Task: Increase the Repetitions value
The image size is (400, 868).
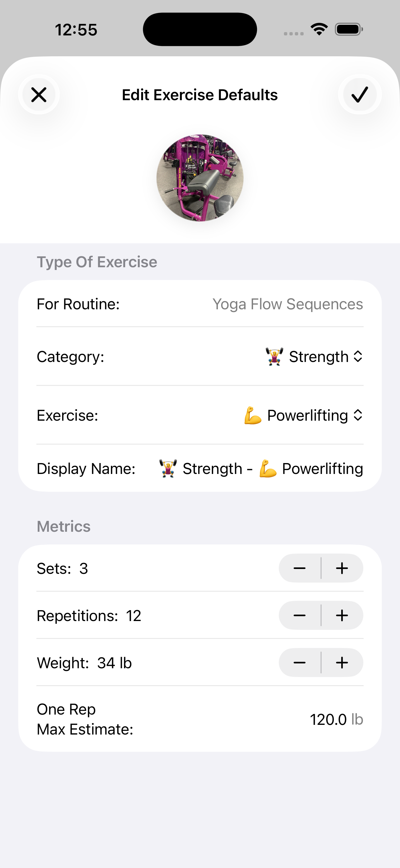Action: (x=342, y=616)
